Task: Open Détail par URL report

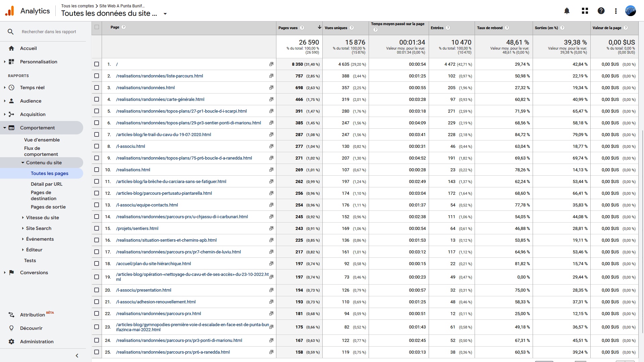Action: (47, 184)
